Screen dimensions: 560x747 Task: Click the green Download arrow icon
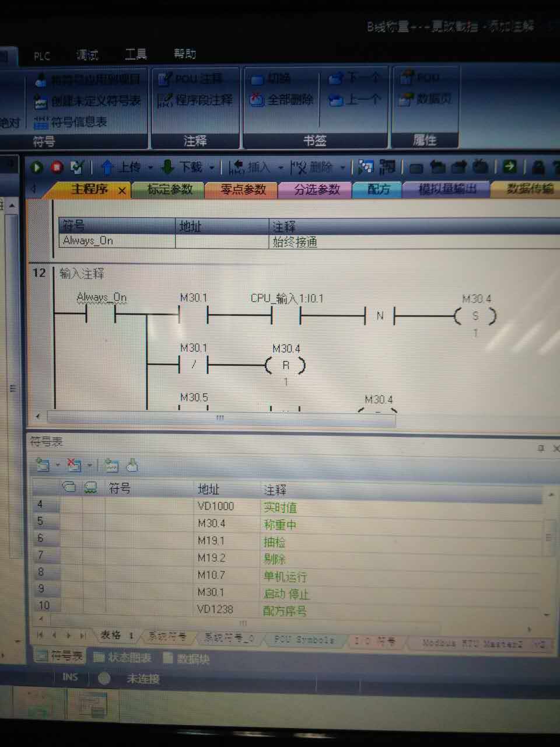pos(167,168)
